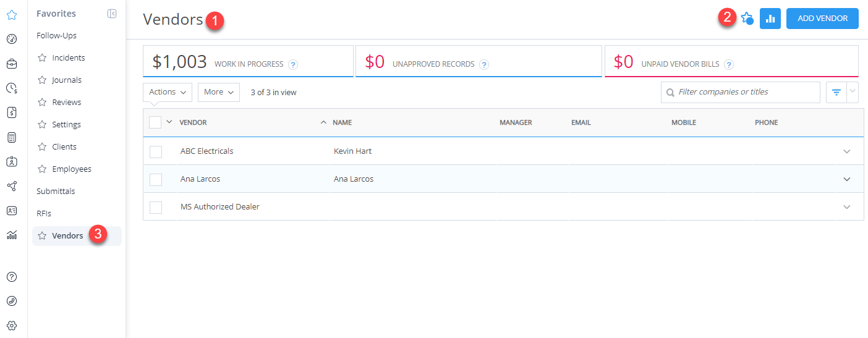Click the star icon beside Employees
Screen dimensions: 868x338
(42, 169)
